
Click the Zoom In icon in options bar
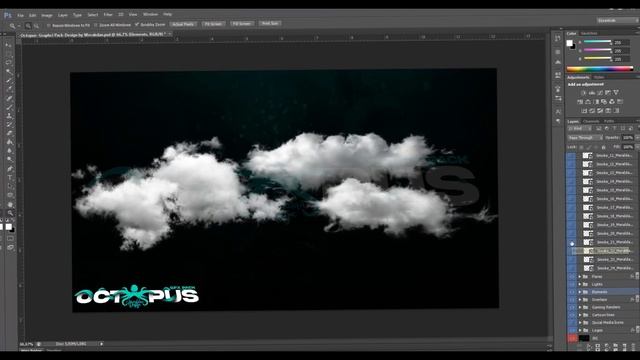tap(28, 26)
